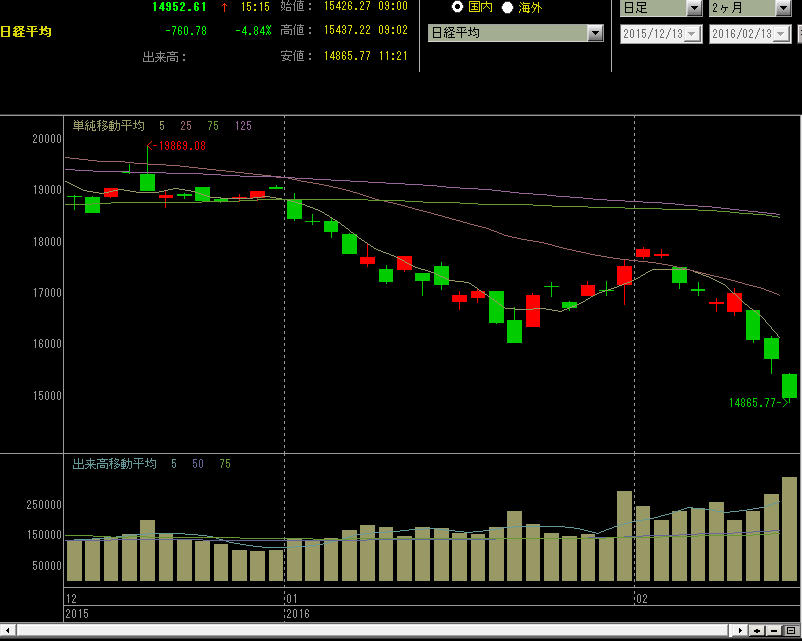This screenshot has width=802, height=641.
Task: Select the 海外 radio button
Action: tap(507, 7)
